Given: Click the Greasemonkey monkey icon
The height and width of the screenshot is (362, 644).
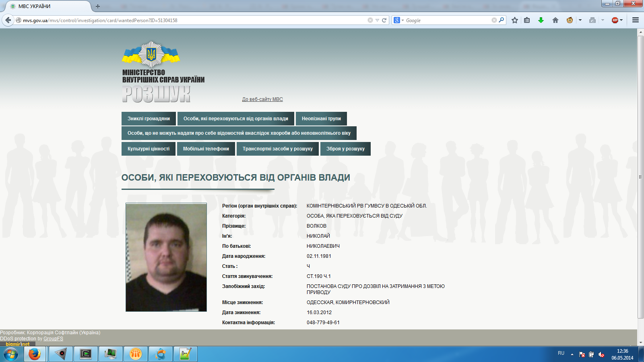Looking at the screenshot, I should (x=570, y=20).
